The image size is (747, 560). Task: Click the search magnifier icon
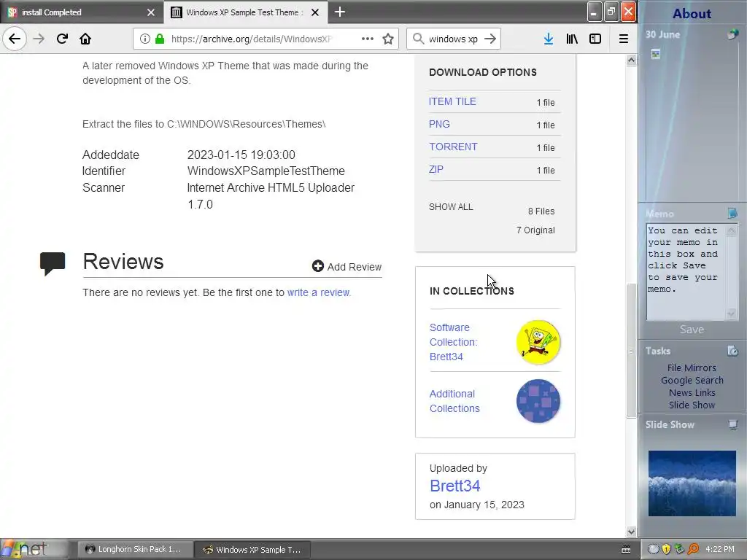point(418,39)
